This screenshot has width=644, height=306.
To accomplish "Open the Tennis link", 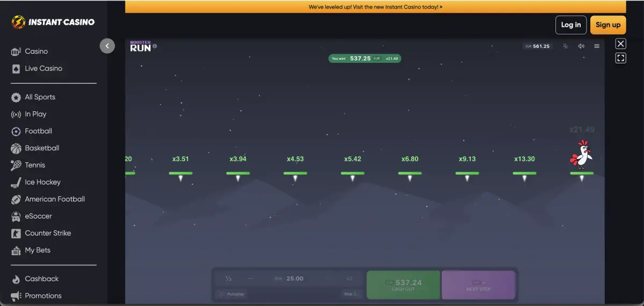I will tap(35, 165).
